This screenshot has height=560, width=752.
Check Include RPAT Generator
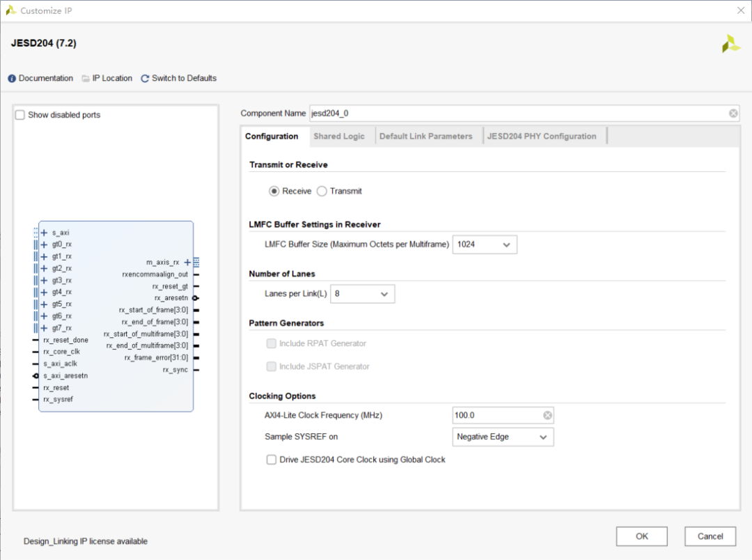272,343
